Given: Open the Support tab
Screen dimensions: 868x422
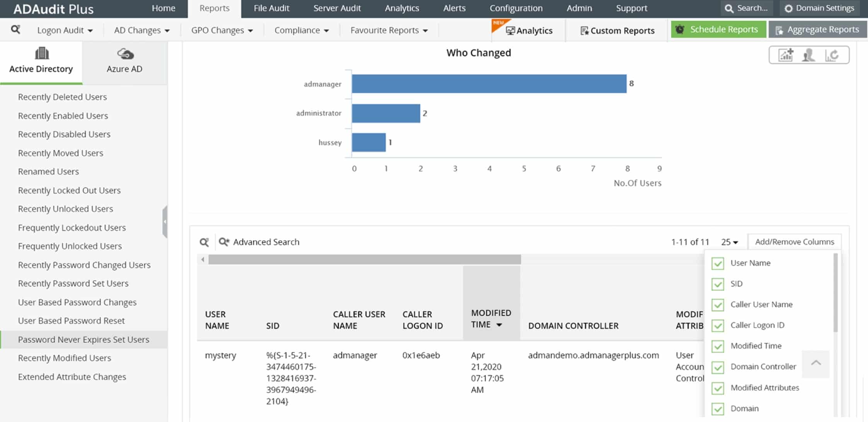Looking at the screenshot, I should [631, 8].
